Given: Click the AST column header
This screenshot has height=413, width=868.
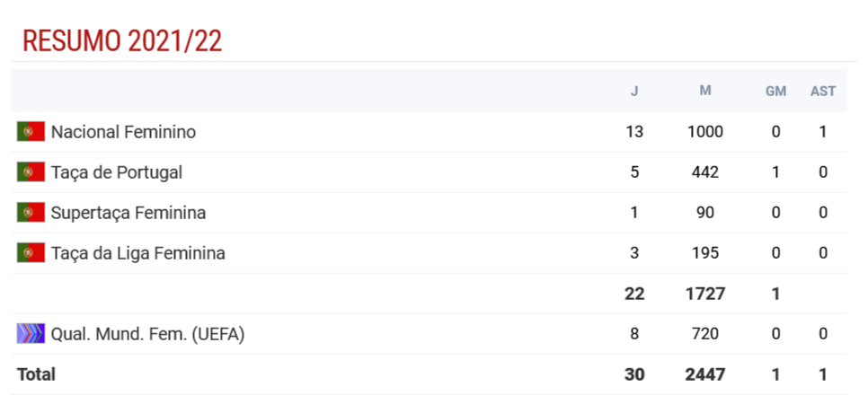Looking at the screenshot, I should 823,91.
